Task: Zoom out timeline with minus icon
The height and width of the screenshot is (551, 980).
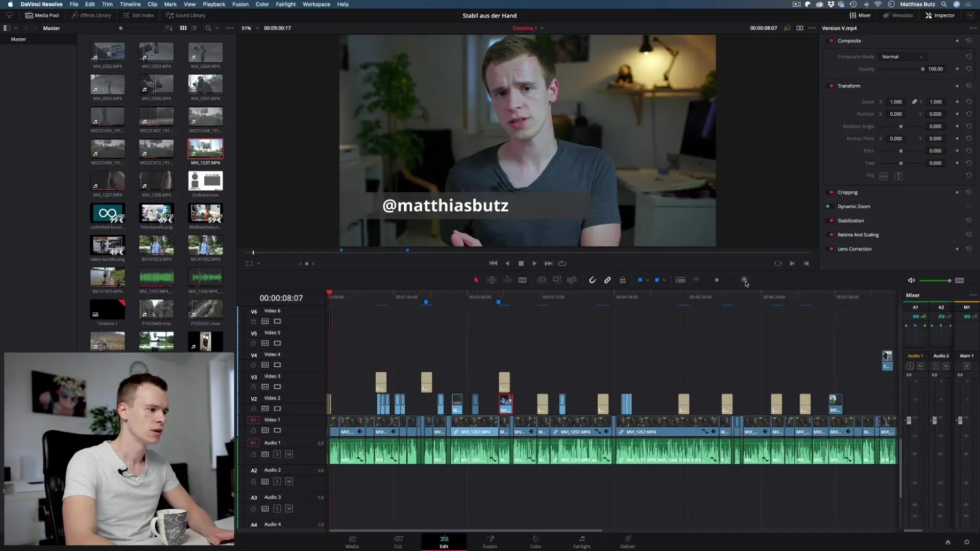Action: pyautogui.click(x=696, y=280)
